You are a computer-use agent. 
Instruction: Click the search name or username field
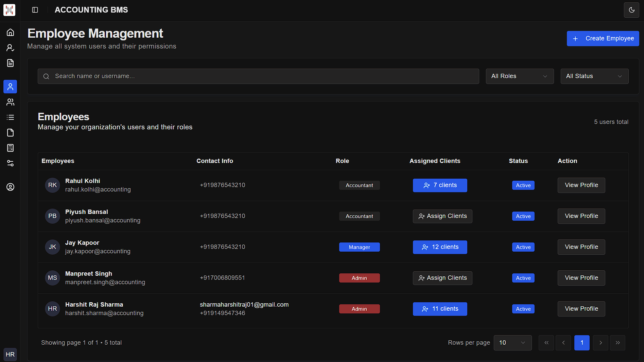point(258,76)
